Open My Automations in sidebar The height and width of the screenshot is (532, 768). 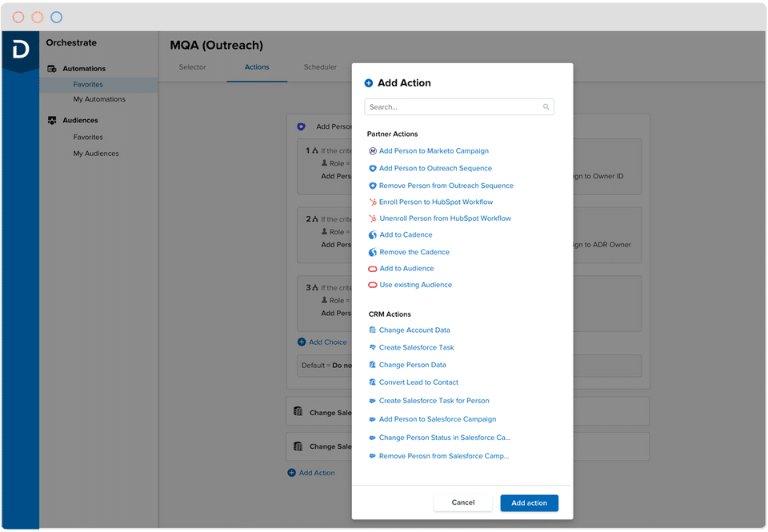pos(99,99)
